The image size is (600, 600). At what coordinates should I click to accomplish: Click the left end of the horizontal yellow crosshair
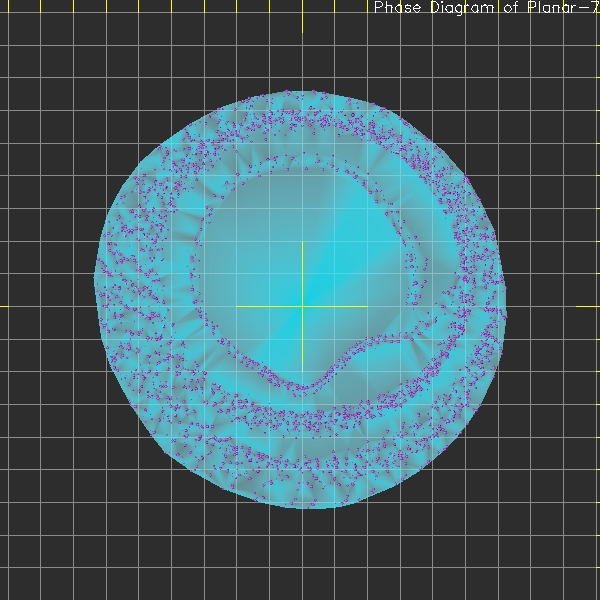[x=236, y=306]
